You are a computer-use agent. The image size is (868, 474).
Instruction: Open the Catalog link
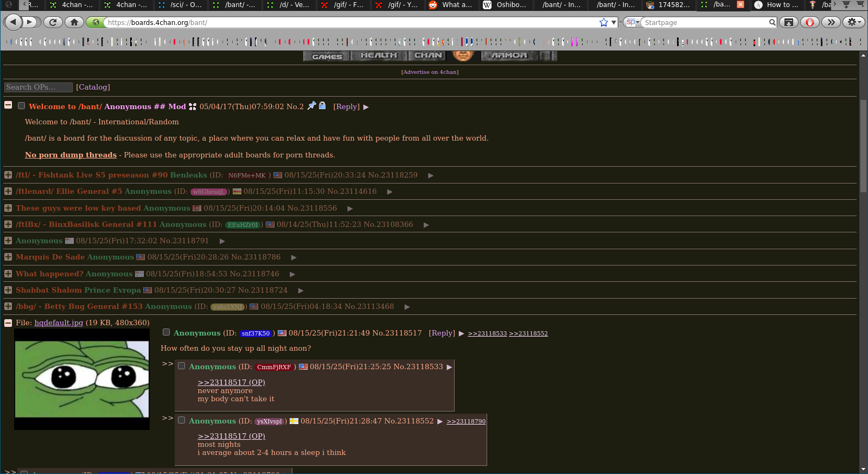point(93,87)
